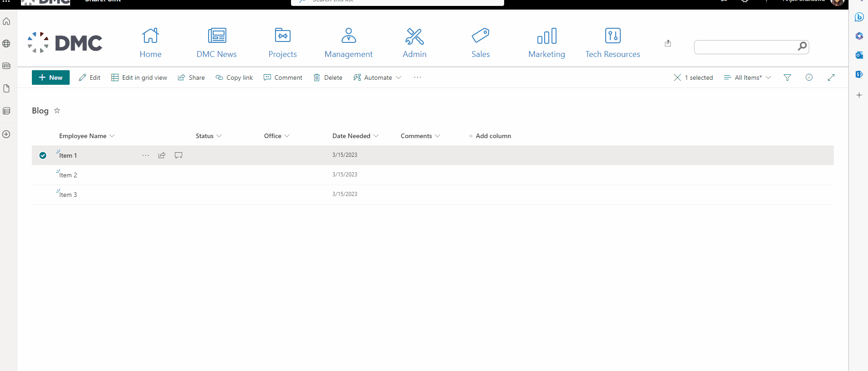Click the DMC logo
Viewport: 868px width, 371px height.
[x=65, y=43]
